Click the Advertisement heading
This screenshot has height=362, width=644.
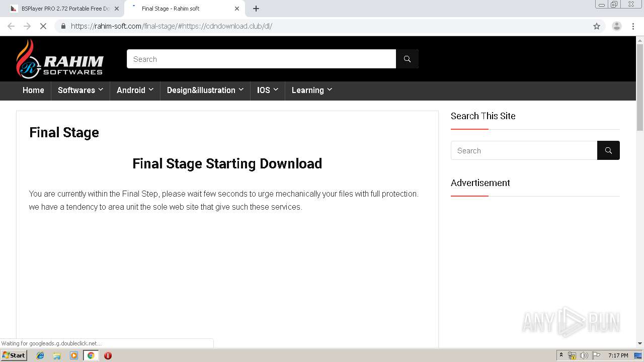[x=480, y=183]
